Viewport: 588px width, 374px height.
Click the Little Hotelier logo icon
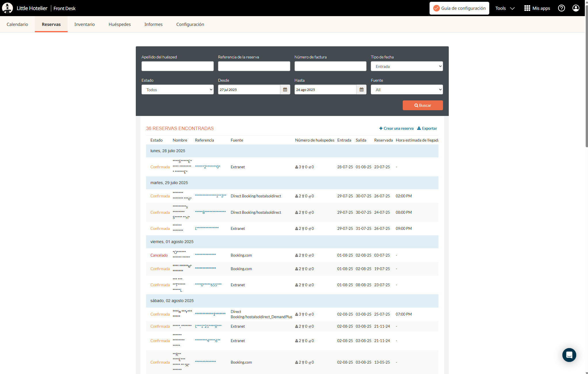coord(7,8)
